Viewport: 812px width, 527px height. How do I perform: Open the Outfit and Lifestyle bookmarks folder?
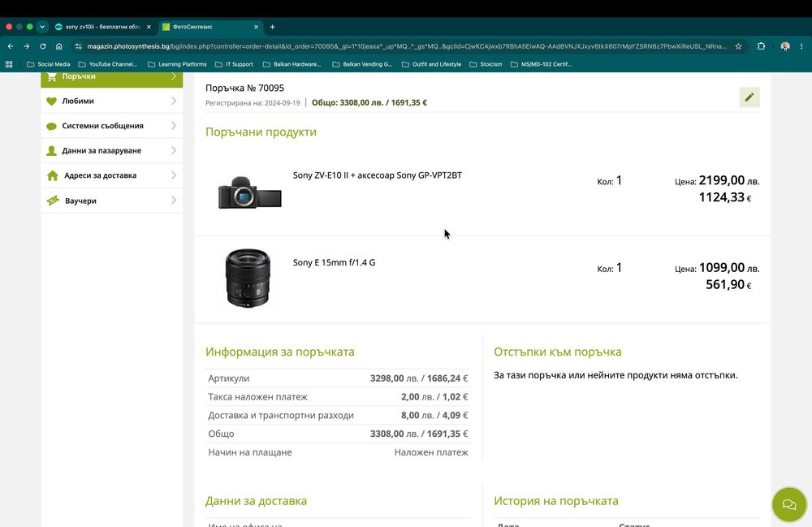(431, 64)
